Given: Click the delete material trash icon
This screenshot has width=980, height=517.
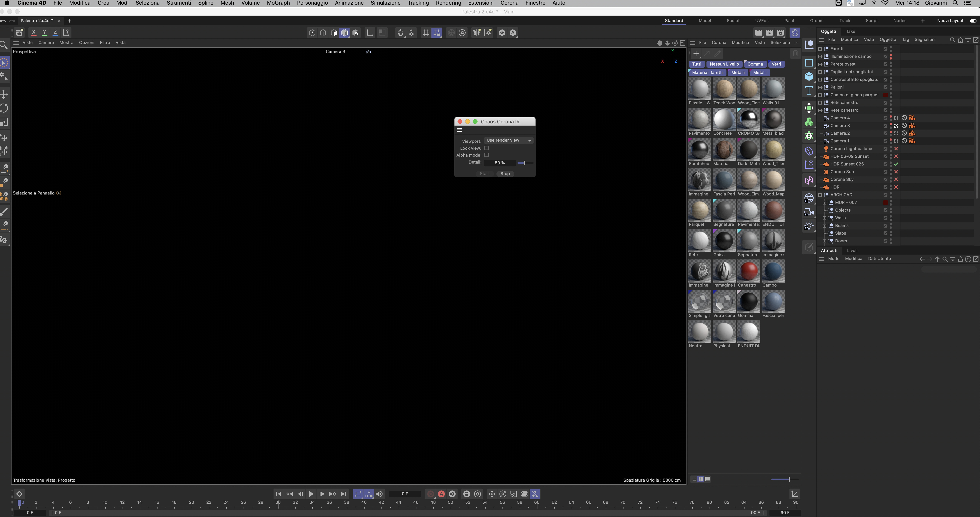Looking at the screenshot, I should (x=795, y=54).
